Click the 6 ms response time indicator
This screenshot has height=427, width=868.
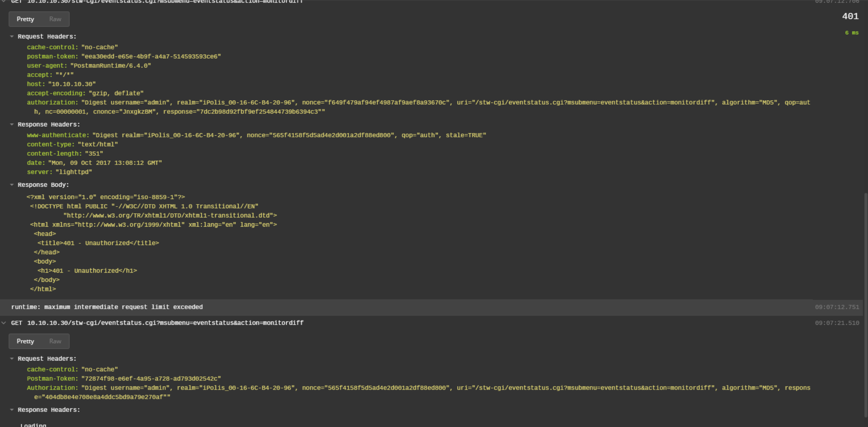[x=852, y=33]
